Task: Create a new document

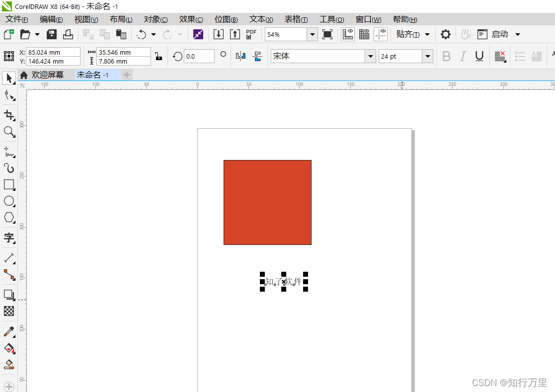Action: 9,34
